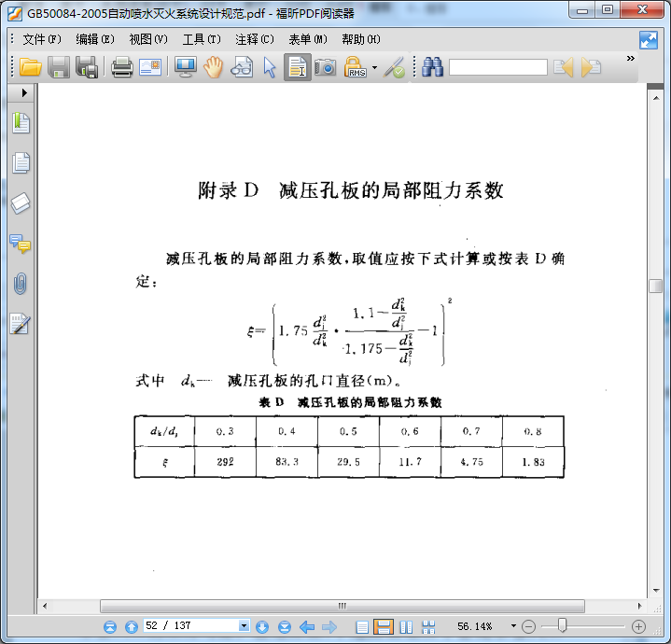Viewport: 671px width, 644px height.
Task: Click the heading 附录 D
Action: (228, 190)
